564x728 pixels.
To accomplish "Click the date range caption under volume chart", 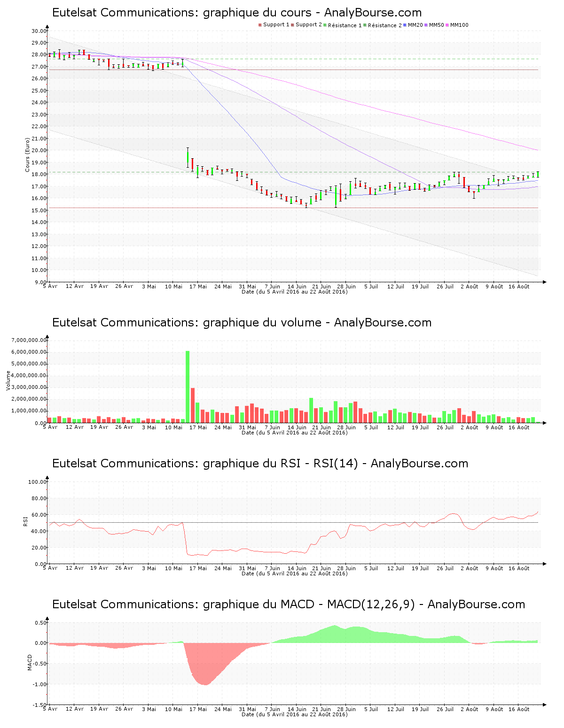I will tap(295, 433).
